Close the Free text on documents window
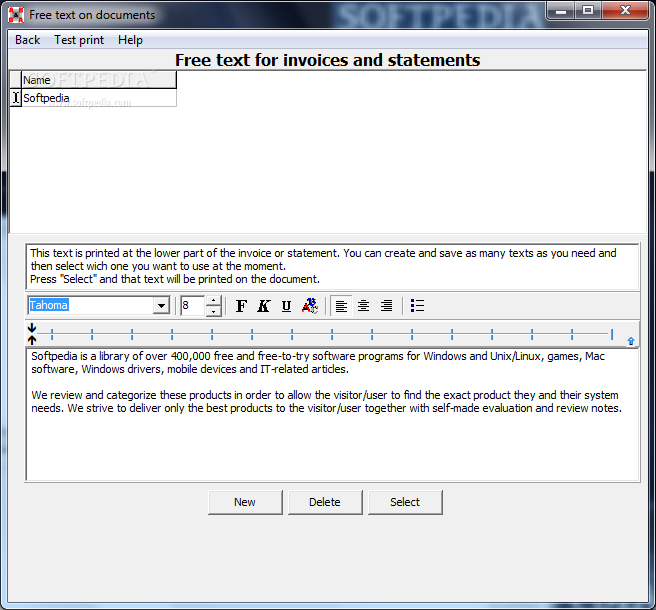Image resolution: width=656 pixels, height=610 pixels. 625,10
